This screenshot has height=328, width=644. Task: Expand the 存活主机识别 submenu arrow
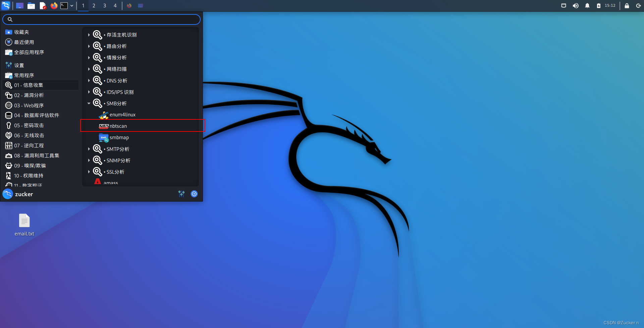pos(89,35)
